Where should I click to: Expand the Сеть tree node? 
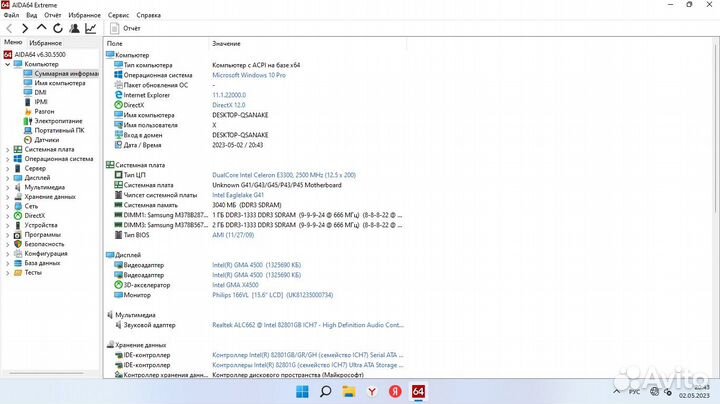(x=7, y=206)
